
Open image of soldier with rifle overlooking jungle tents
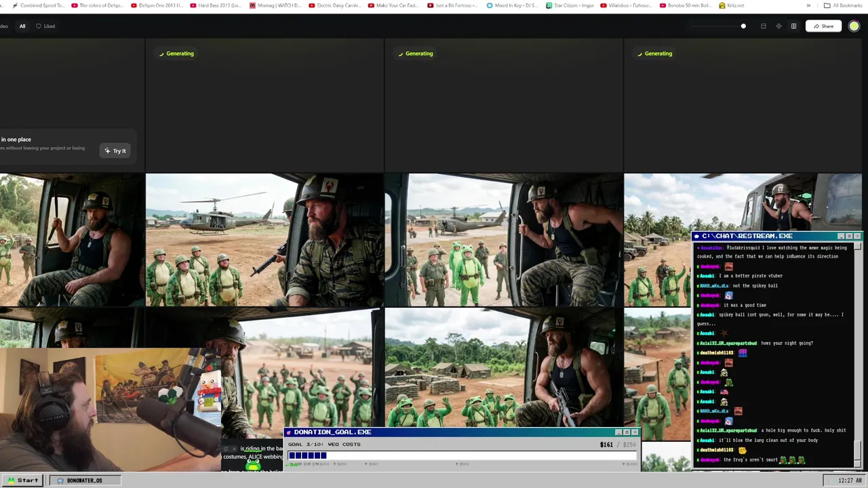pos(504,367)
